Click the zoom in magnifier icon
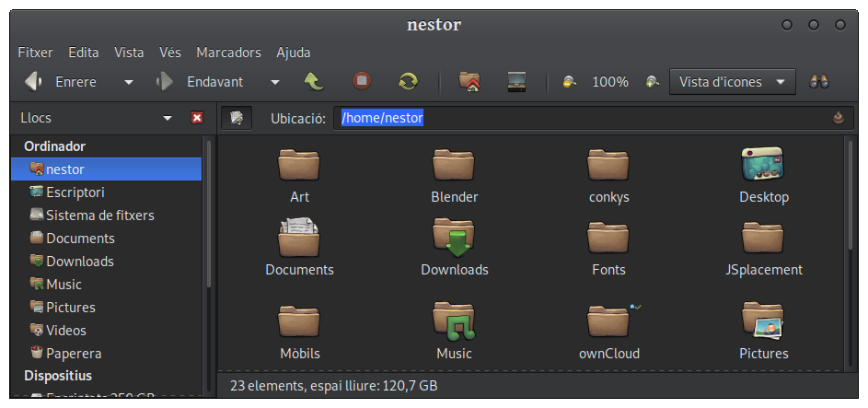 (652, 82)
